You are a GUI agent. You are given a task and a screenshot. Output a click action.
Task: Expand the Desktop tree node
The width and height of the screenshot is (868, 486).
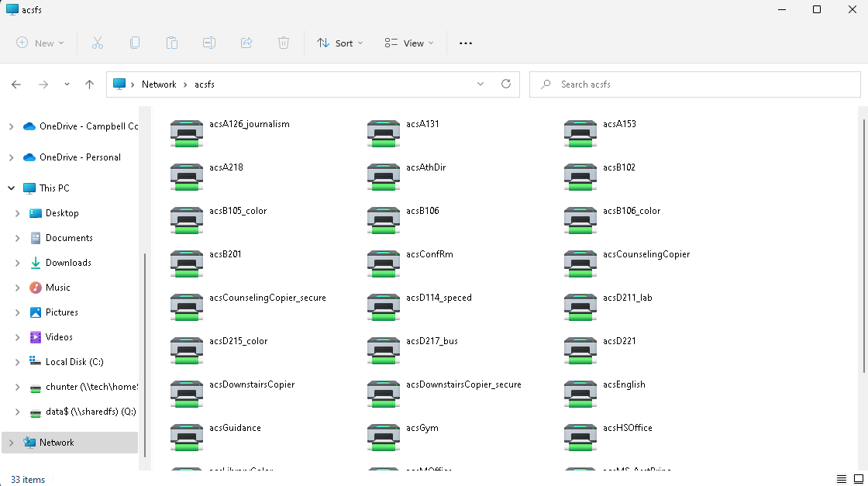coord(17,213)
